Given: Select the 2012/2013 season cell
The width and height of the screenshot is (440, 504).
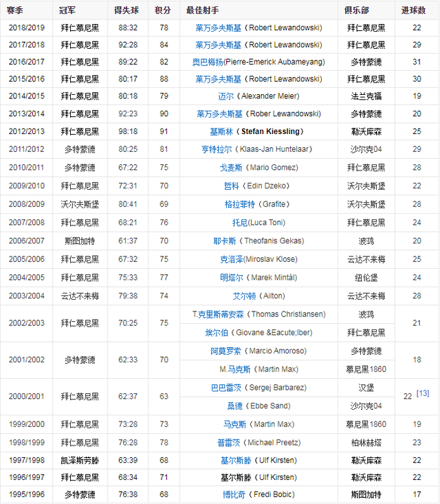Looking at the screenshot, I should click(x=27, y=131).
